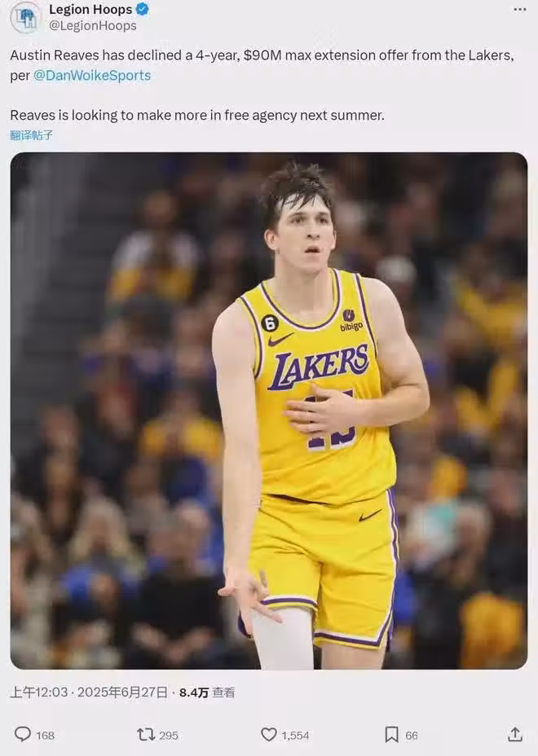Click the 168 reply count
This screenshot has width=538, height=756.
coord(46,735)
